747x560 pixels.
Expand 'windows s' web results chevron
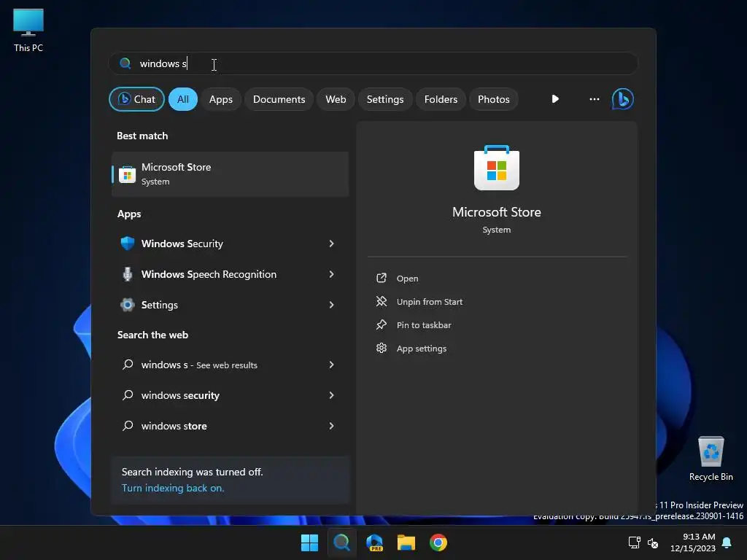331,365
